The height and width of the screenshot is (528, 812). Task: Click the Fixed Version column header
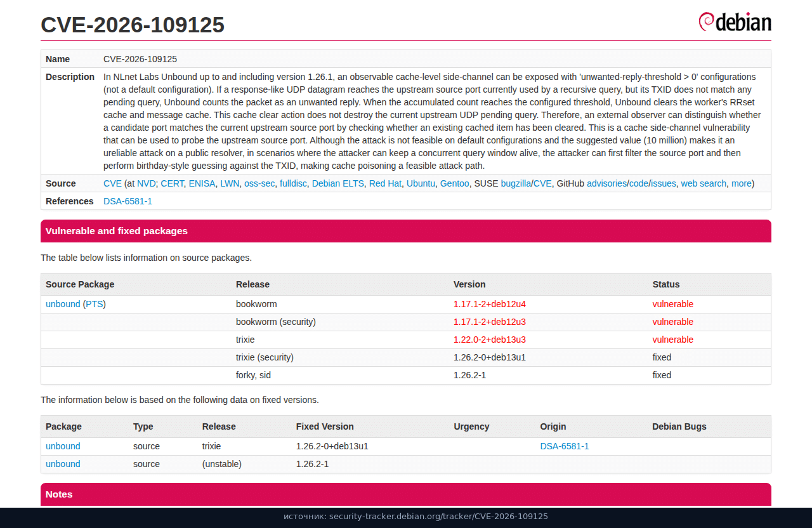325,426
